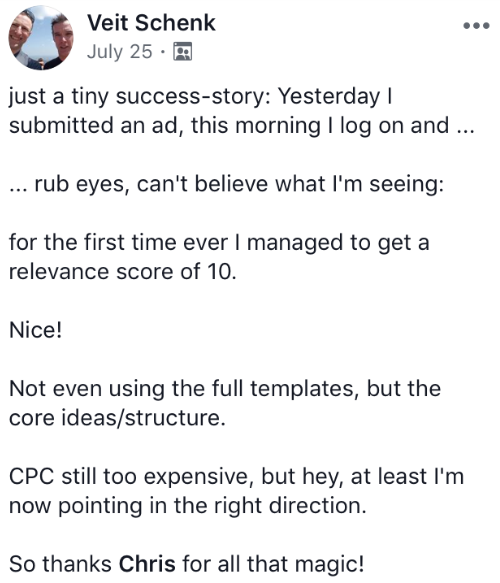
Task: Click the words 'So thanks' before Chris
Action: (x=61, y=564)
